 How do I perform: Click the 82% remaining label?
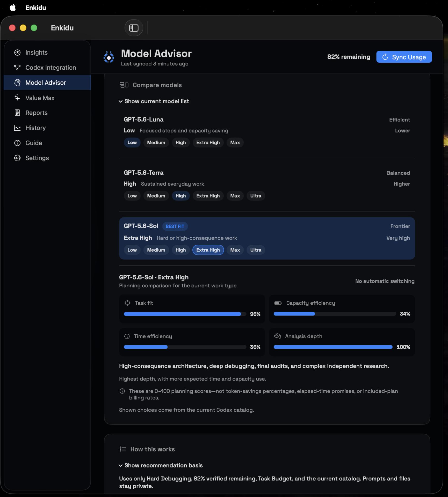[x=349, y=57]
